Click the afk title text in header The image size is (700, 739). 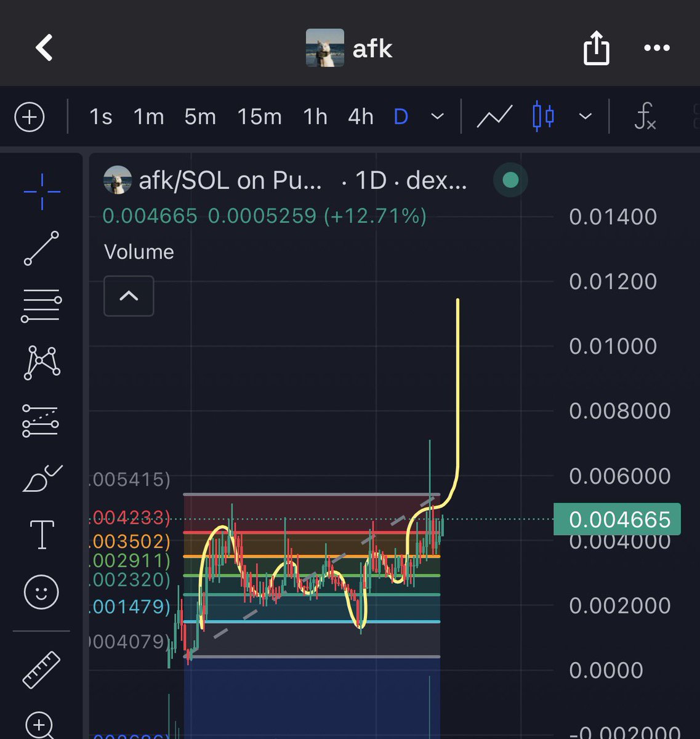click(x=372, y=49)
